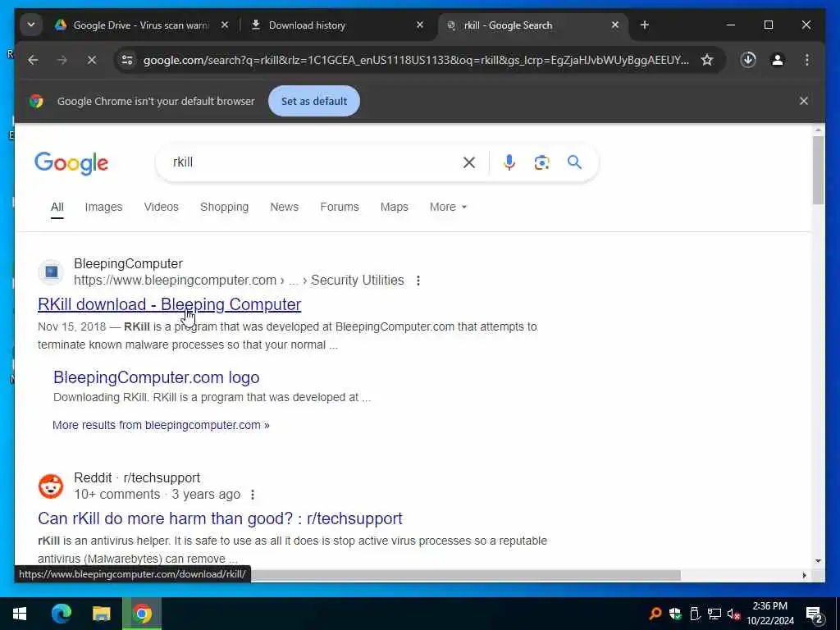Click the Set as default button

point(314,101)
